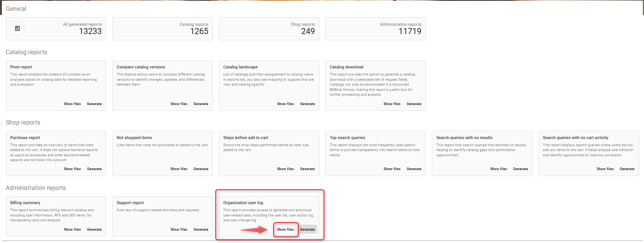
Task: Show files for Search queries with no cart activity
Action: click(605, 169)
